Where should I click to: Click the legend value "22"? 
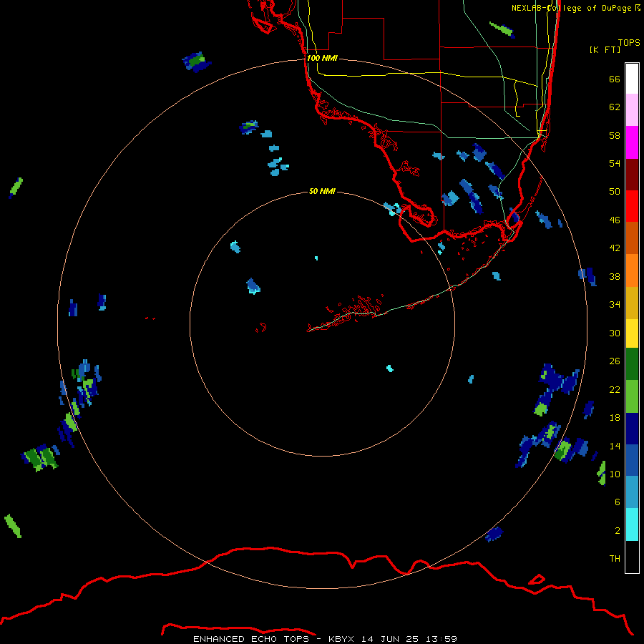[x=615, y=389]
